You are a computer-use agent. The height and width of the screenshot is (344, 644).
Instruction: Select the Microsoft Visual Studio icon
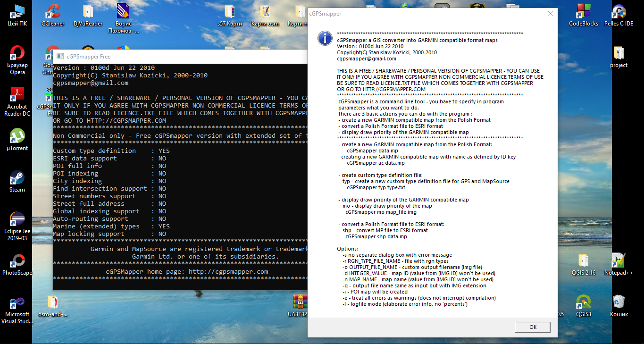[x=17, y=310]
